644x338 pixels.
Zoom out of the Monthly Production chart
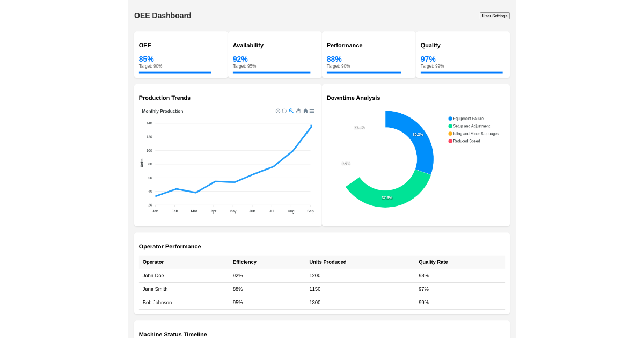click(284, 111)
